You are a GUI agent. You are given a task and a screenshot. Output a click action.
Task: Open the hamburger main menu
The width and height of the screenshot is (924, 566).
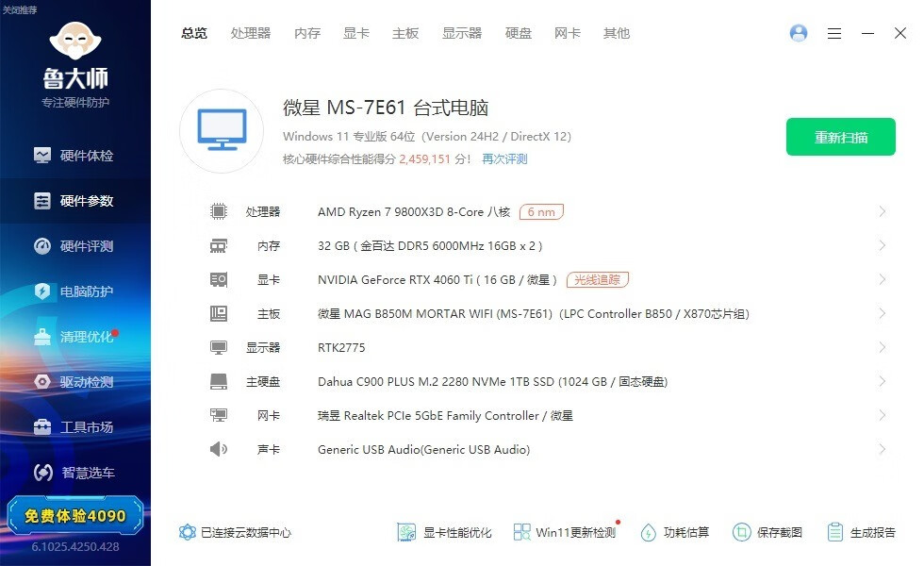834,33
